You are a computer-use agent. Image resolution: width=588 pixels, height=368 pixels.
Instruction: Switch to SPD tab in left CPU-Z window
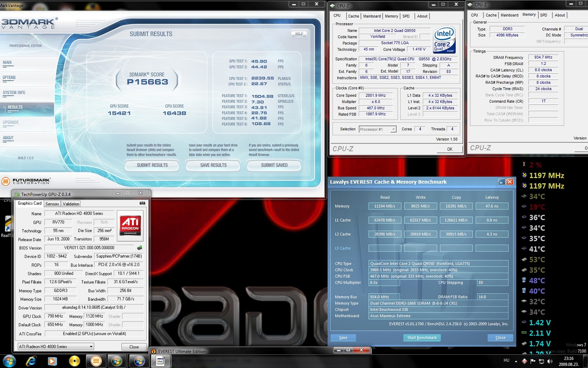tap(406, 16)
